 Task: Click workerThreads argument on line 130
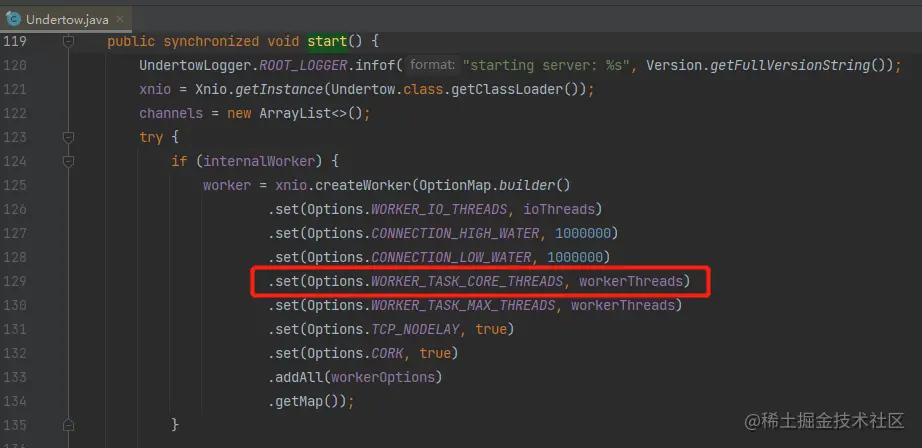coord(623,306)
